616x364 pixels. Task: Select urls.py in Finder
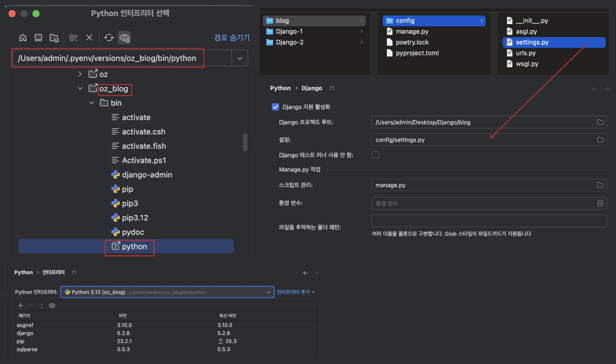point(554,53)
